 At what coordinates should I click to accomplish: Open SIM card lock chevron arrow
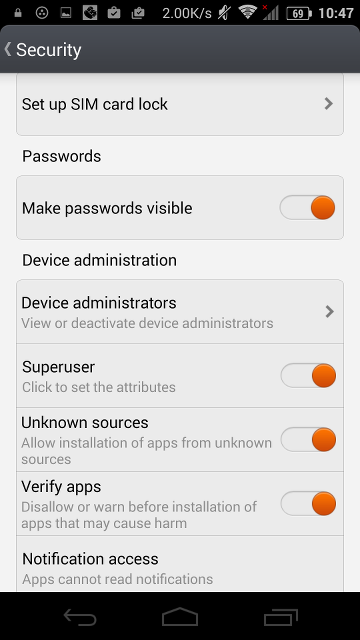click(x=329, y=104)
